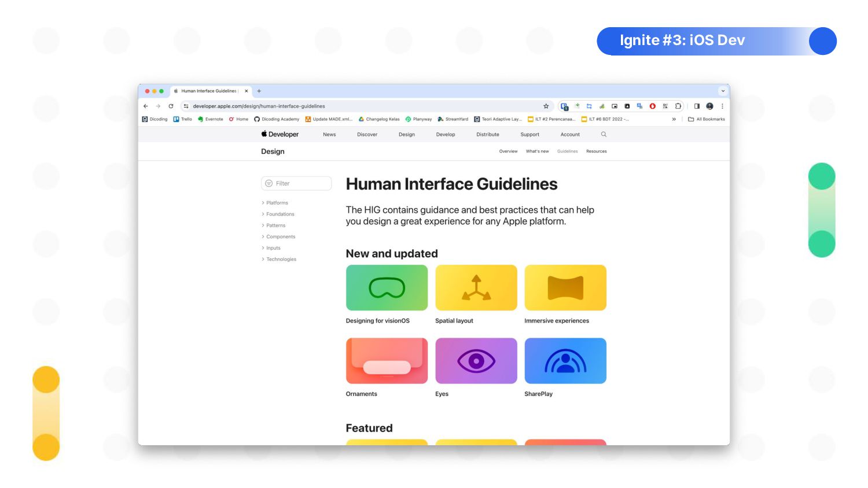The width and height of the screenshot is (868, 488).
Task: Expand the Technologies sidebar section
Action: point(279,259)
